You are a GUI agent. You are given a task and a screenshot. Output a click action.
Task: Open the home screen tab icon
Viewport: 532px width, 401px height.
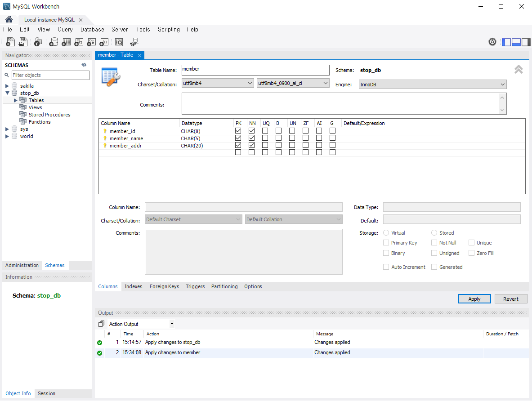[x=9, y=19]
